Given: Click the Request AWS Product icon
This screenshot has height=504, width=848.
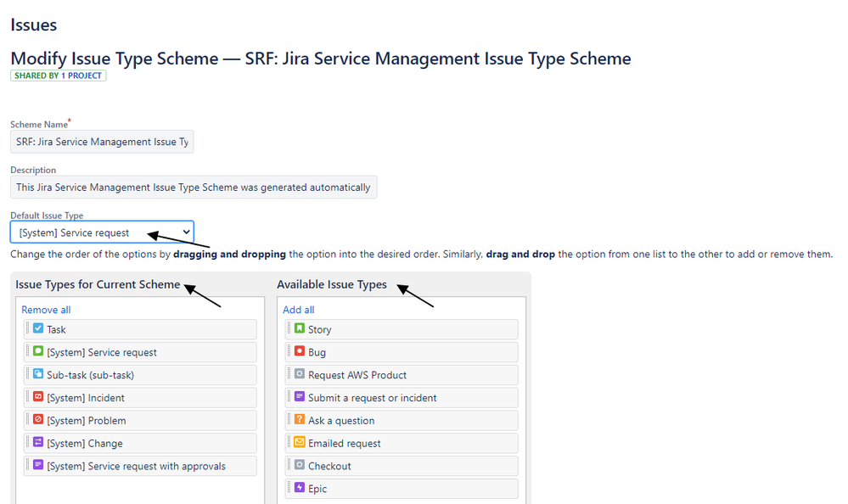Looking at the screenshot, I should [x=299, y=373].
